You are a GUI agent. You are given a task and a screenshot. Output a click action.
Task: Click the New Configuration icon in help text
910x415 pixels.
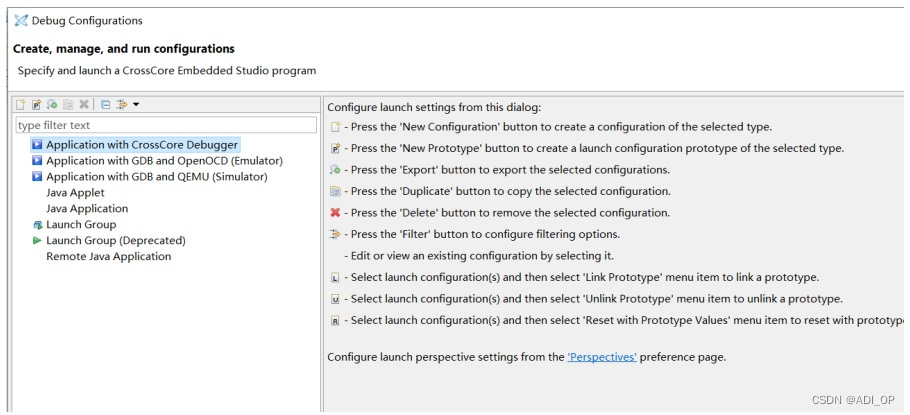click(x=335, y=127)
